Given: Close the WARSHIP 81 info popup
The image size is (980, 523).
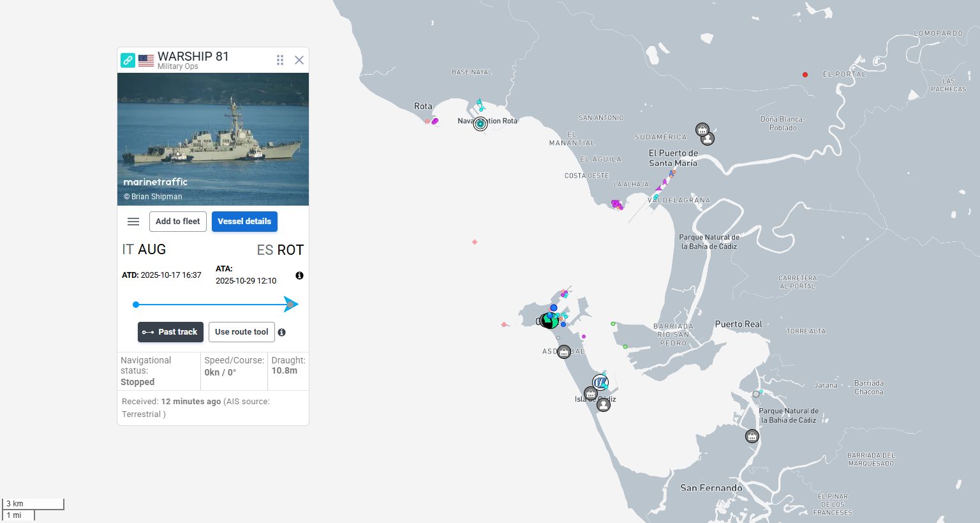Looking at the screenshot, I should (299, 60).
